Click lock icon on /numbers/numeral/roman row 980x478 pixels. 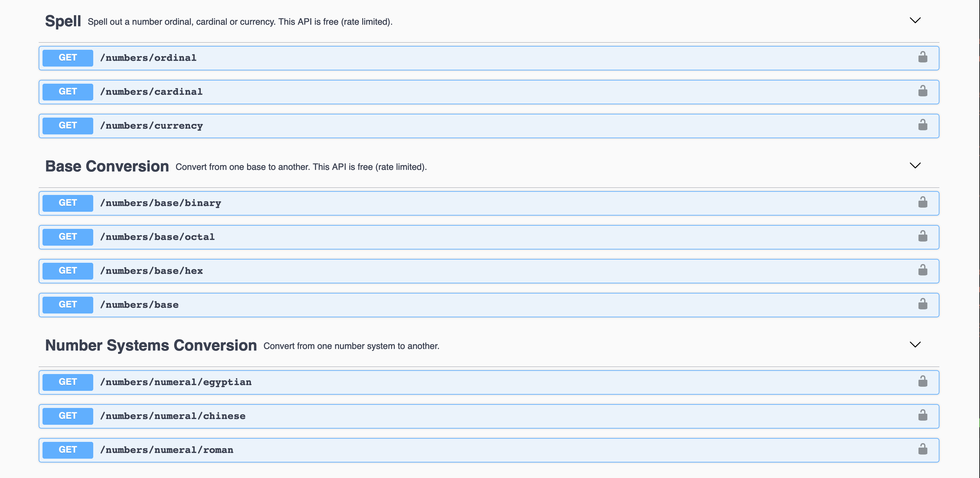[923, 449]
